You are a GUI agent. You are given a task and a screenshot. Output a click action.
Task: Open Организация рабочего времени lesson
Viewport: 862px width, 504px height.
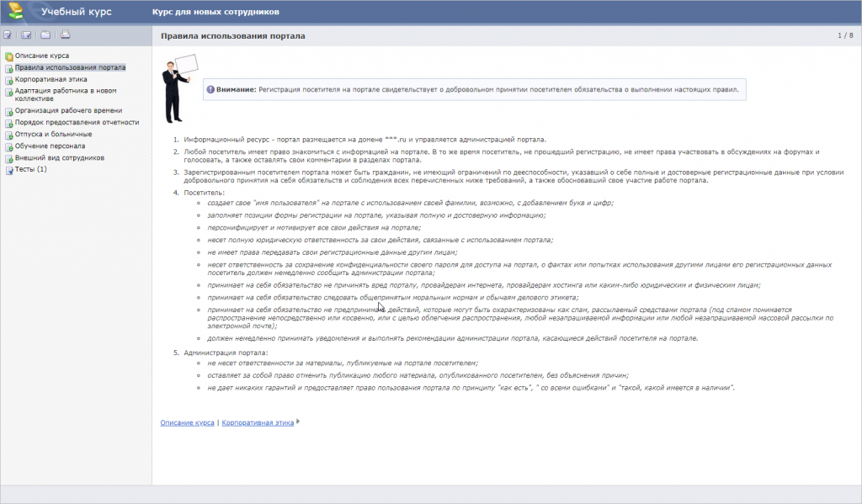[x=68, y=110]
